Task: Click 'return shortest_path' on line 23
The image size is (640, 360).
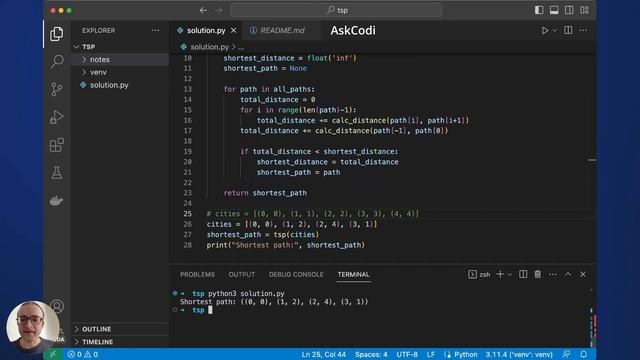Action: pyautogui.click(x=265, y=193)
